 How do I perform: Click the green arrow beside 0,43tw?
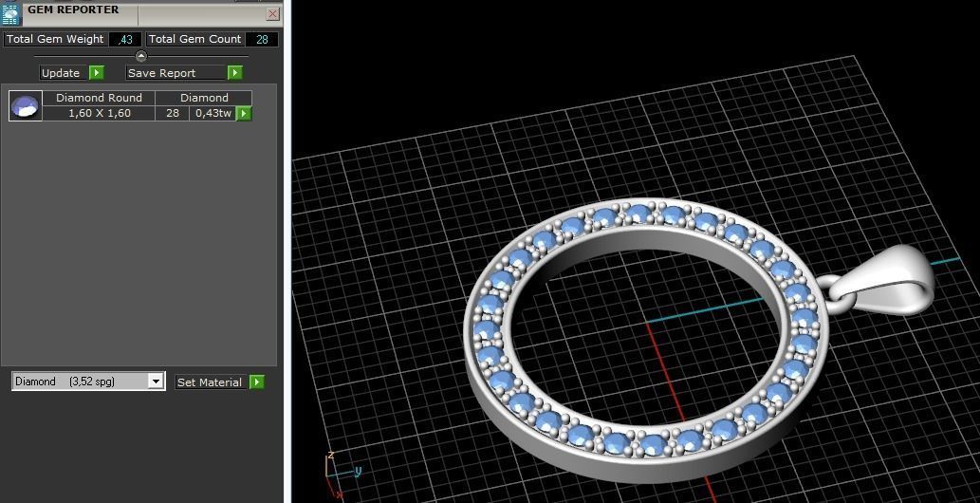point(244,113)
